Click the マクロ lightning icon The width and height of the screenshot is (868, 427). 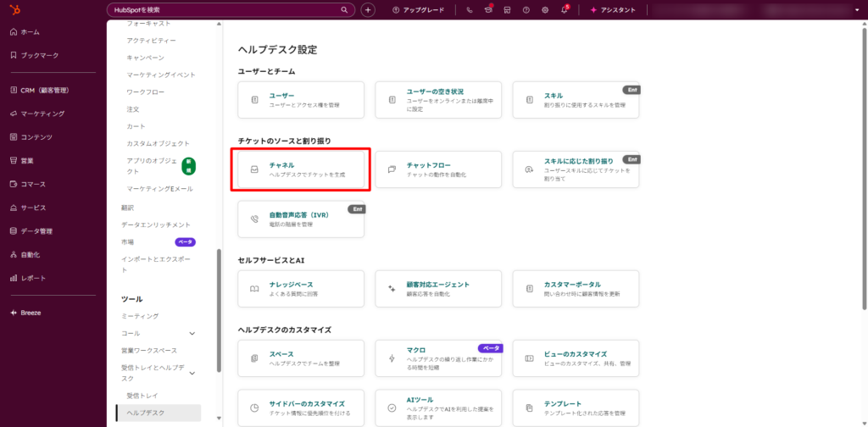(392, 358)
